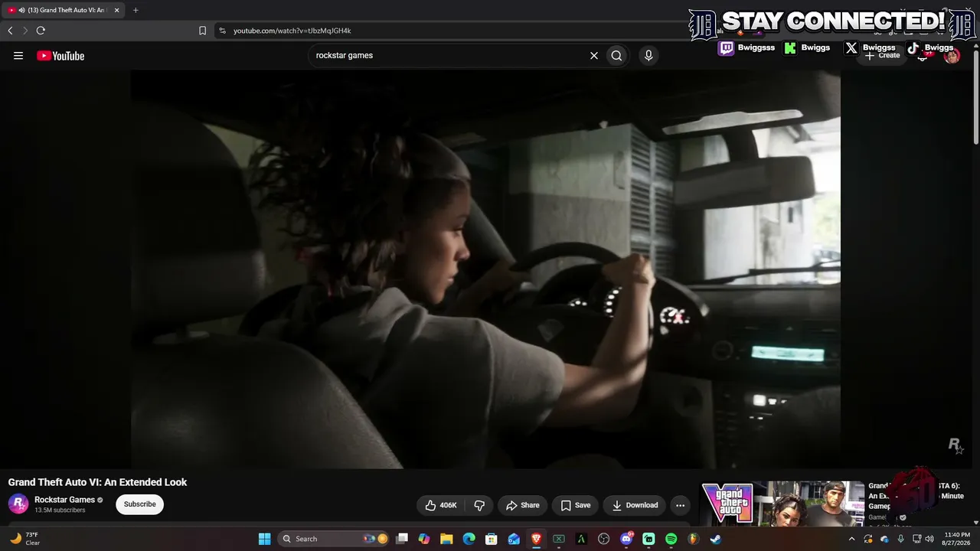The height and width of the screenshot is (551, 980).
Task: Open Discord from the taskbar
Action: click(626, 539)
